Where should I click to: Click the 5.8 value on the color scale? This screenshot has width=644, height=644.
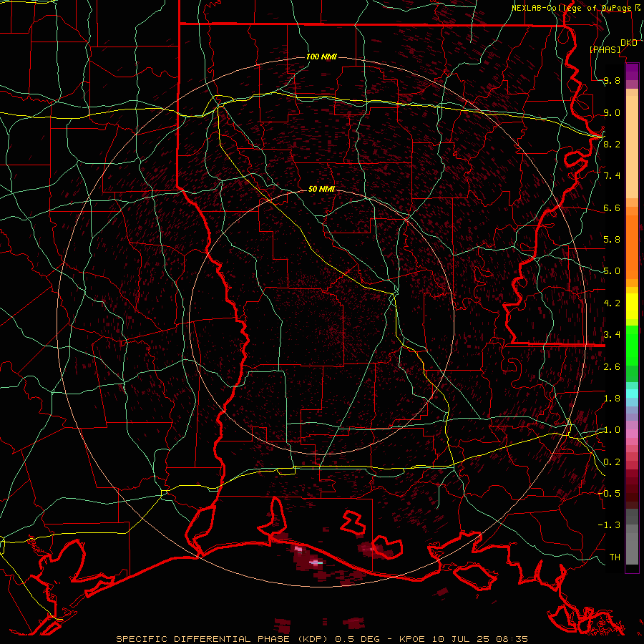612,240
